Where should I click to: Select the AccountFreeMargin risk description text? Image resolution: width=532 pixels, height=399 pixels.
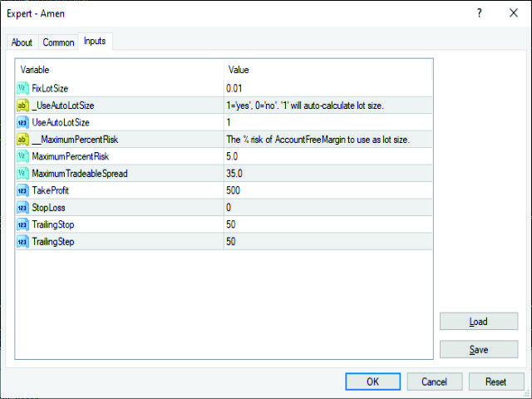(318, 140)
